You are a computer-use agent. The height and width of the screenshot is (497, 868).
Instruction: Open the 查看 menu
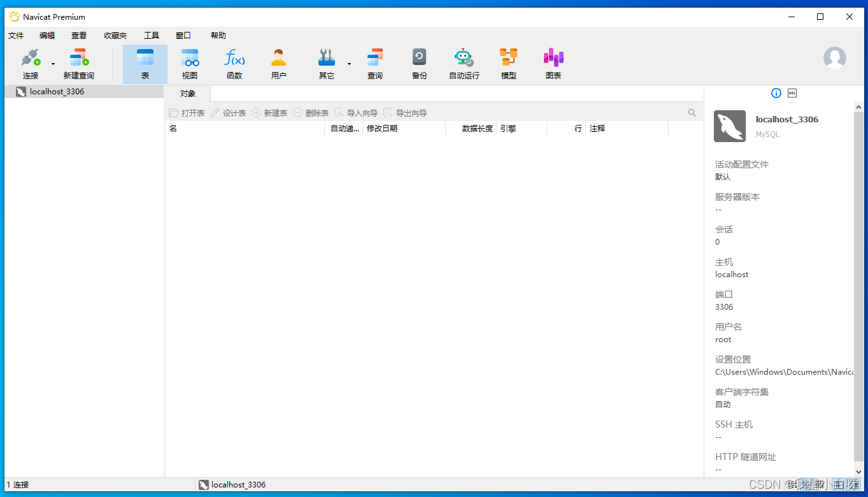pos(79,36)
